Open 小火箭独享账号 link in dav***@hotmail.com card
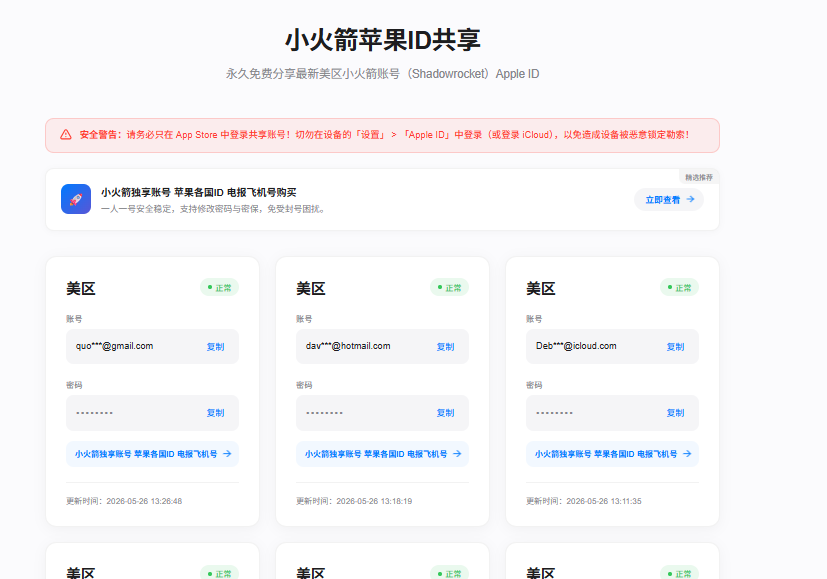The width and height of the screenshot is (827, 579). pyautogui.click(x=382, y=454)
